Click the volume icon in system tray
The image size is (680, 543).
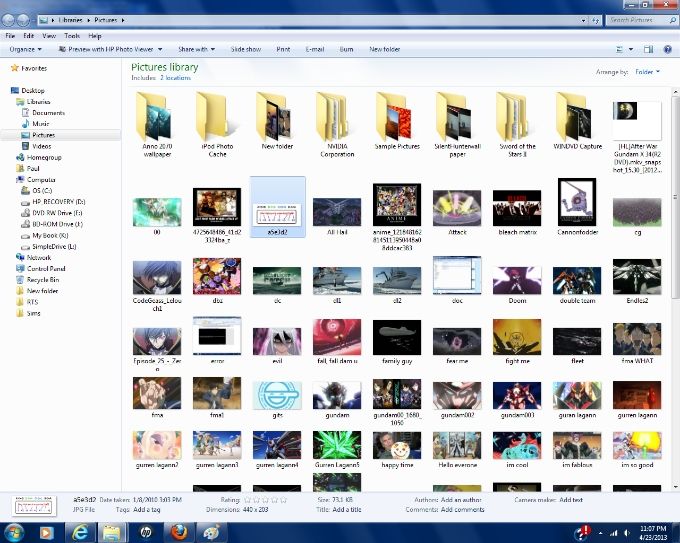[626, 533]
